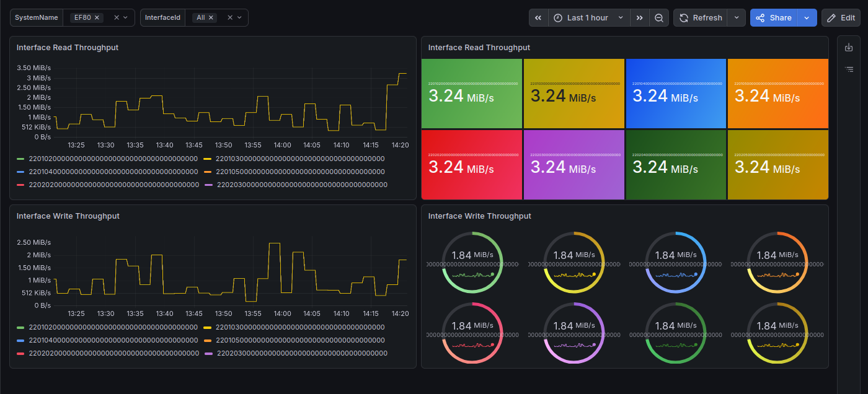Open Interface Read Throughput graph panel title

coord(68,48)
